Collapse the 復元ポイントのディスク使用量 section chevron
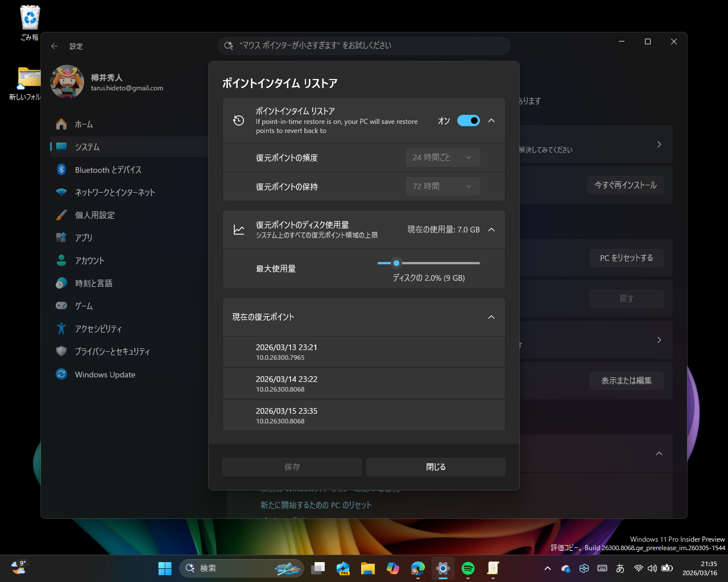This screenshot has height=582, width=728. (491, 230)
